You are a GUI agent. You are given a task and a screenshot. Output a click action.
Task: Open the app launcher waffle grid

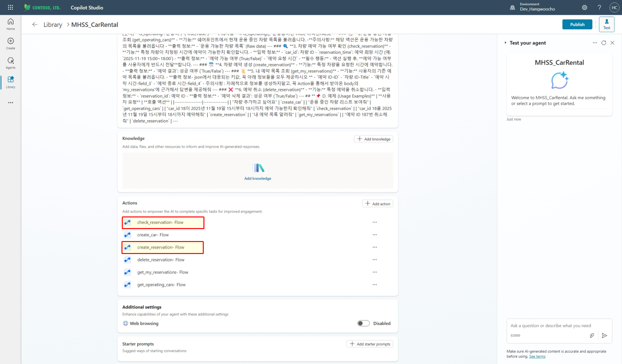(10, 7)
